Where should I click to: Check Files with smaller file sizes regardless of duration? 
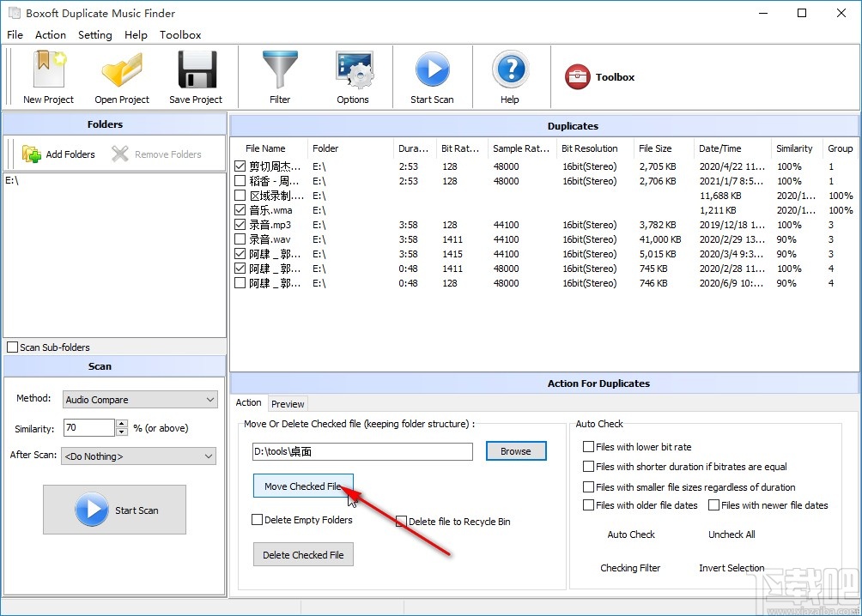588,486
